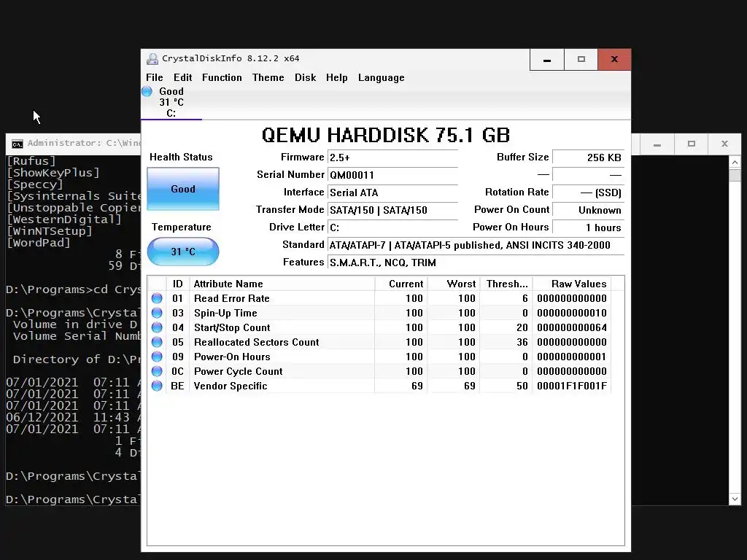
Task: Click the Thresh... column header
Action: click(506, 284)
